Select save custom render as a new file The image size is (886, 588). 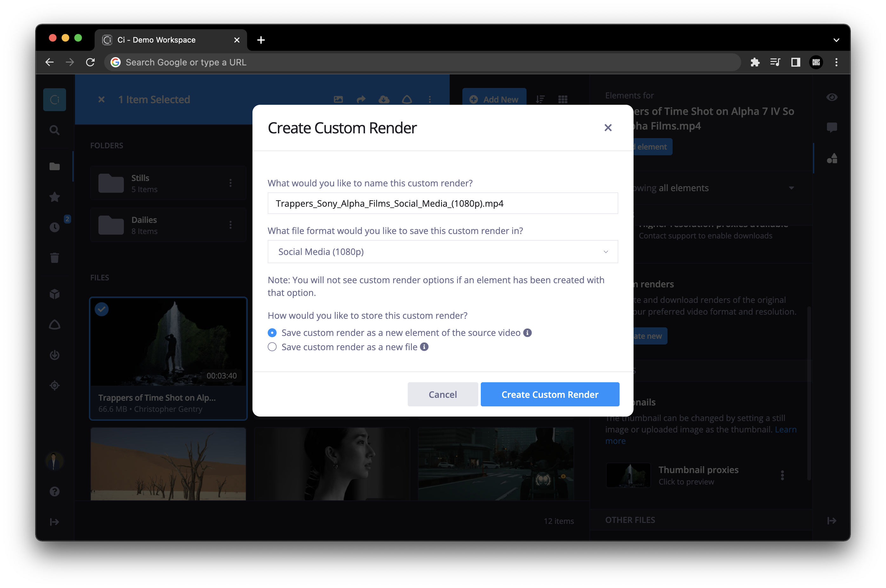272,347
